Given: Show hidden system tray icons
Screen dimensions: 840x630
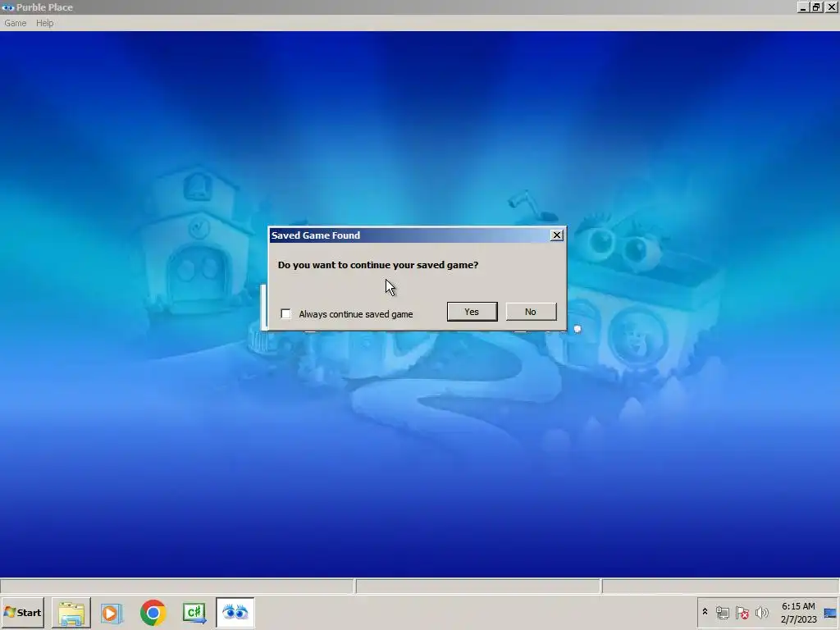Looking at the screenshot, I should [705, 612].
